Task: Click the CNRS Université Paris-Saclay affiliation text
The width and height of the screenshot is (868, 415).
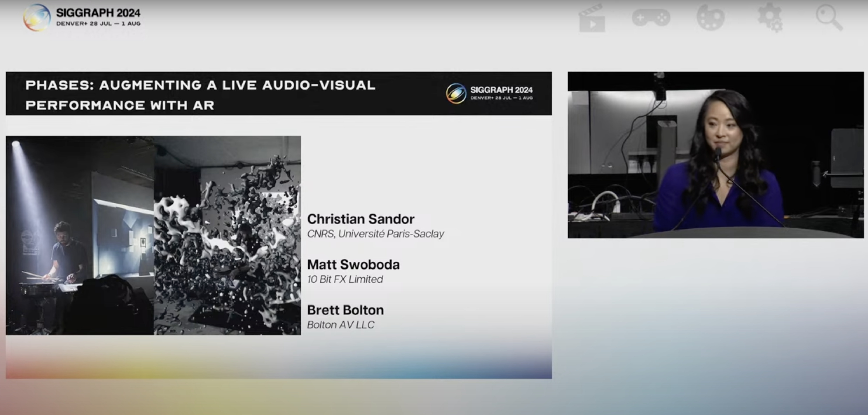Action: click(376, 234)
